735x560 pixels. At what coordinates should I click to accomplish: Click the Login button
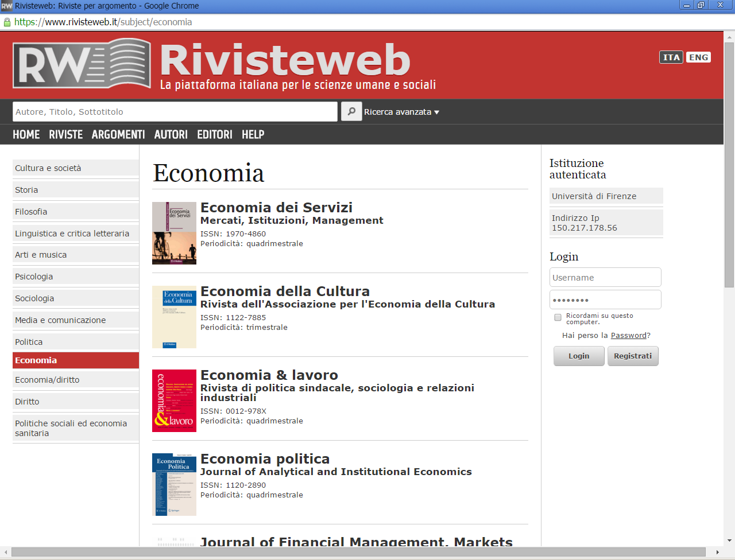click(x=579, y=356)
